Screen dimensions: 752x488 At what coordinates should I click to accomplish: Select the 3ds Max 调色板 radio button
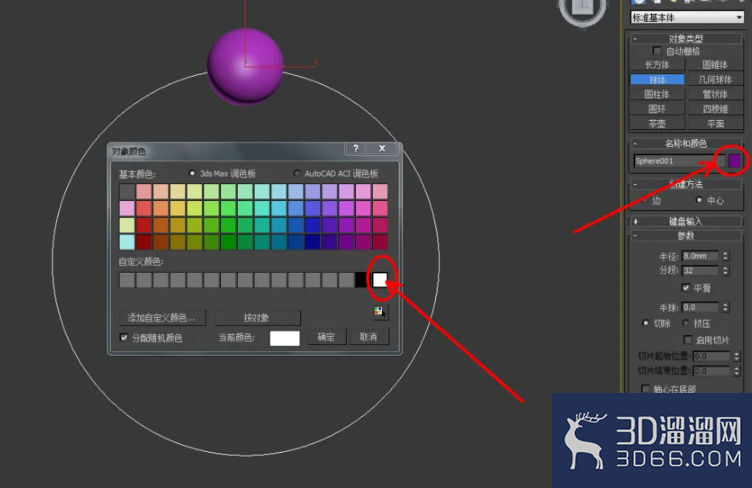point(192,173)
